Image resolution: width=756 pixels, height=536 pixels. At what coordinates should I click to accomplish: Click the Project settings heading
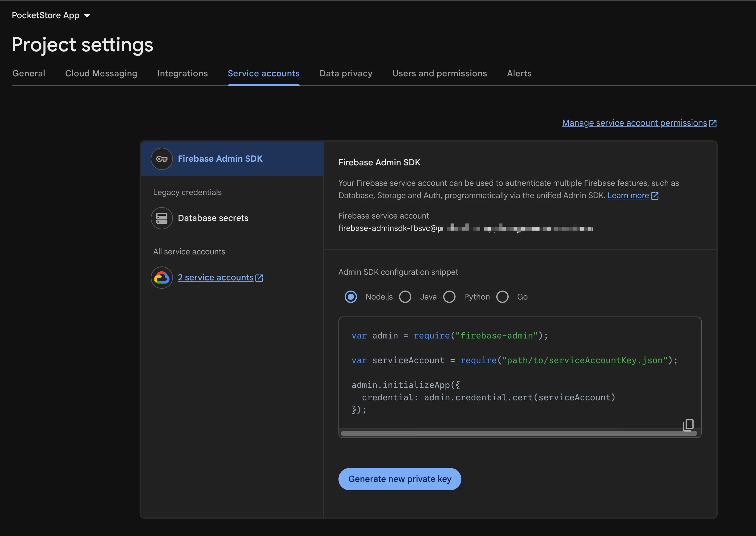click(x=82, y=45)
